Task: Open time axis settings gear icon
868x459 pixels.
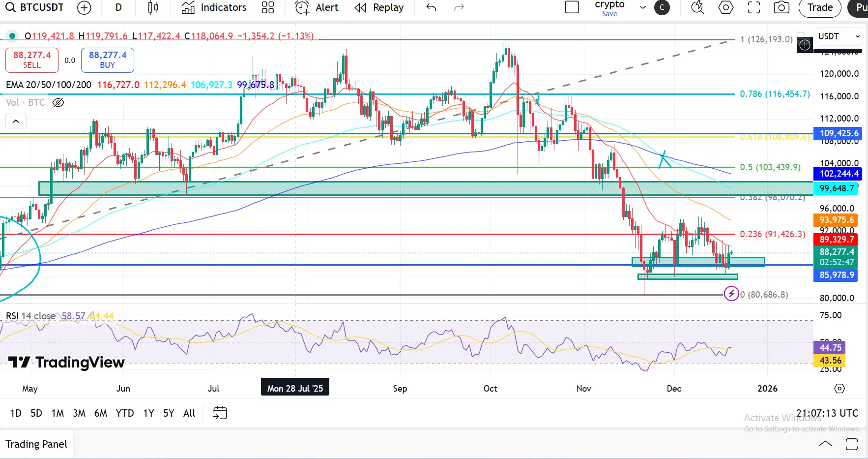Action: 839,389
